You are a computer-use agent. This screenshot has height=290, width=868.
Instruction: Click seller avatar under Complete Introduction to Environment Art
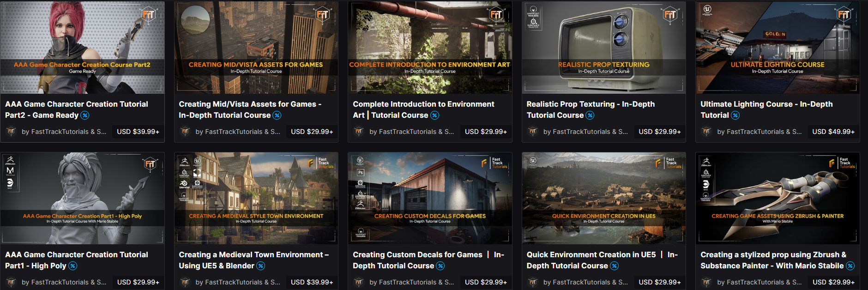click(359, 132)
